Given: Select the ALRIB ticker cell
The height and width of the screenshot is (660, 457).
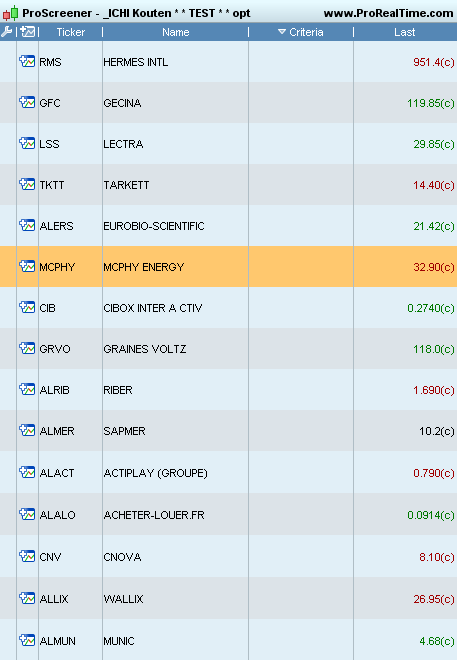Looking at the screenshot, I should pyautogui.click(x=70, y=390).
